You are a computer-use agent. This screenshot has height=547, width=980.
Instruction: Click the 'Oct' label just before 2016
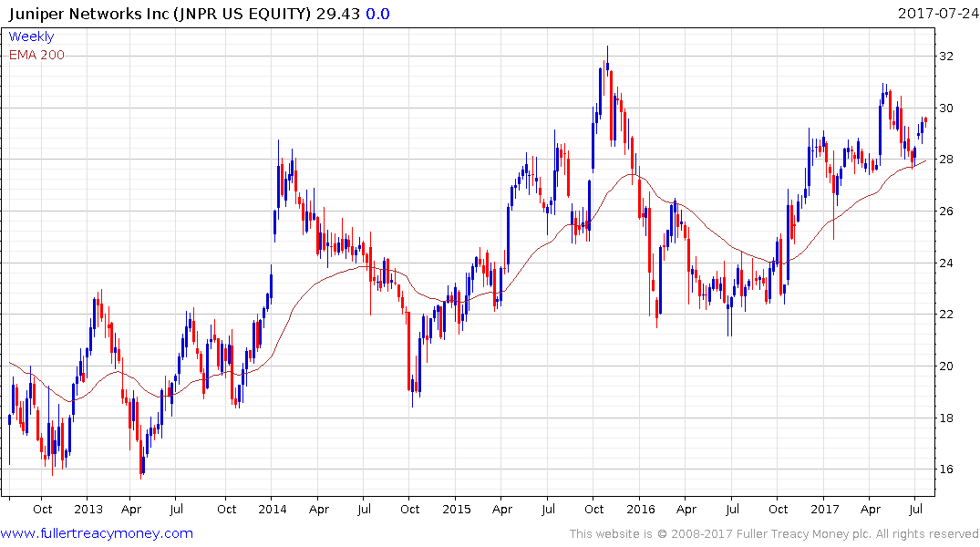tap(594, 509)
